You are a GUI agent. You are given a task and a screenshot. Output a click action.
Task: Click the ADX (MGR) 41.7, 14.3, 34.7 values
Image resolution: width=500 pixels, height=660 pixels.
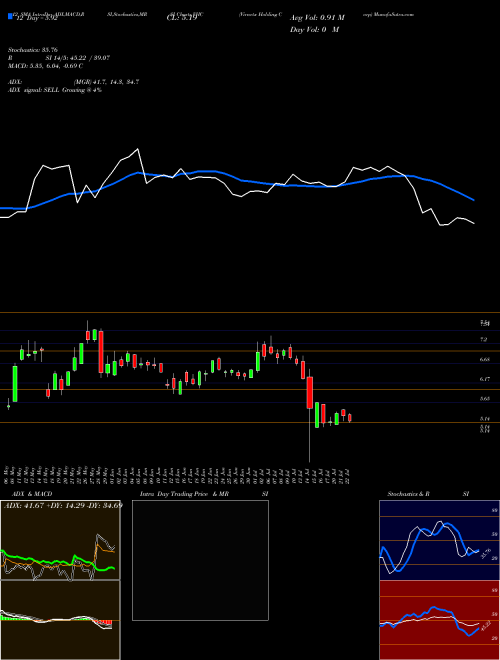[x=106, y=82]
